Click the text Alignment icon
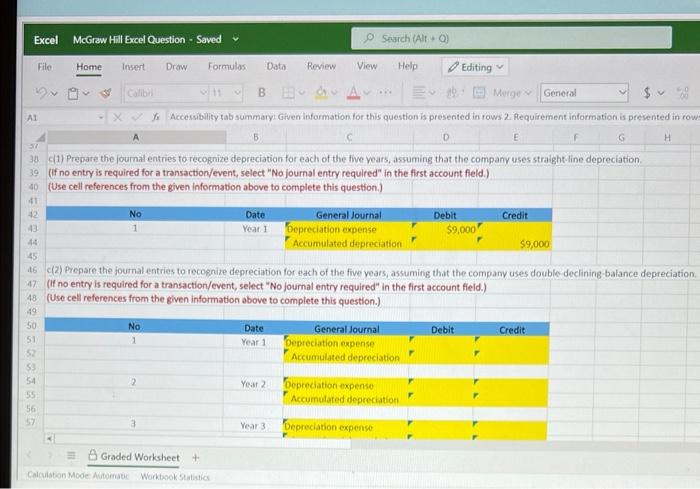Screen dimensions: 700x489 pyautogui.click(x=418, y=92)
